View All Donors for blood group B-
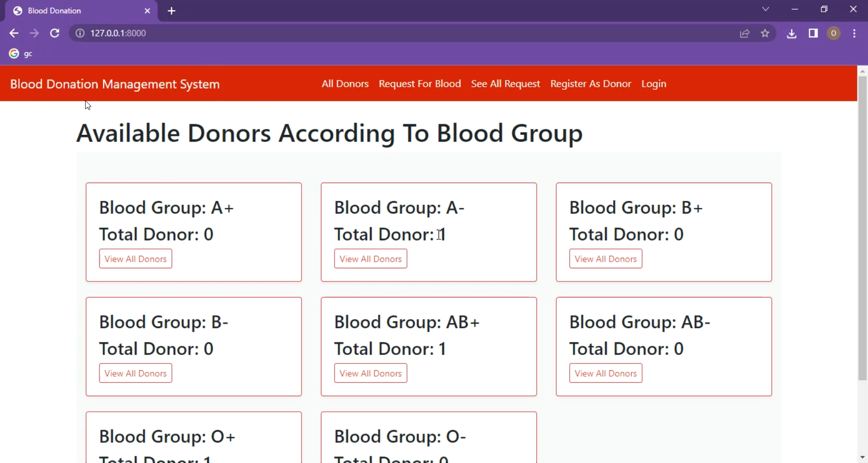868x463 pixels. tap(135, 373)
